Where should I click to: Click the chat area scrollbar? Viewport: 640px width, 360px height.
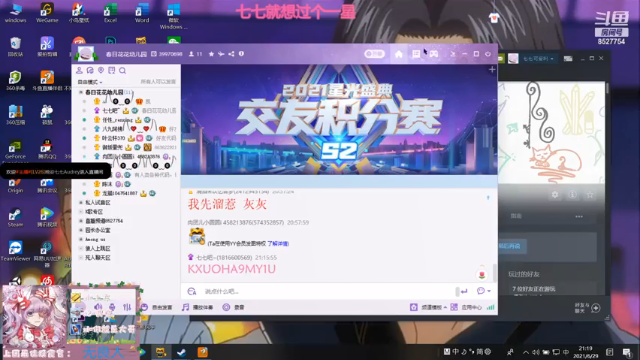coord(495,272)
